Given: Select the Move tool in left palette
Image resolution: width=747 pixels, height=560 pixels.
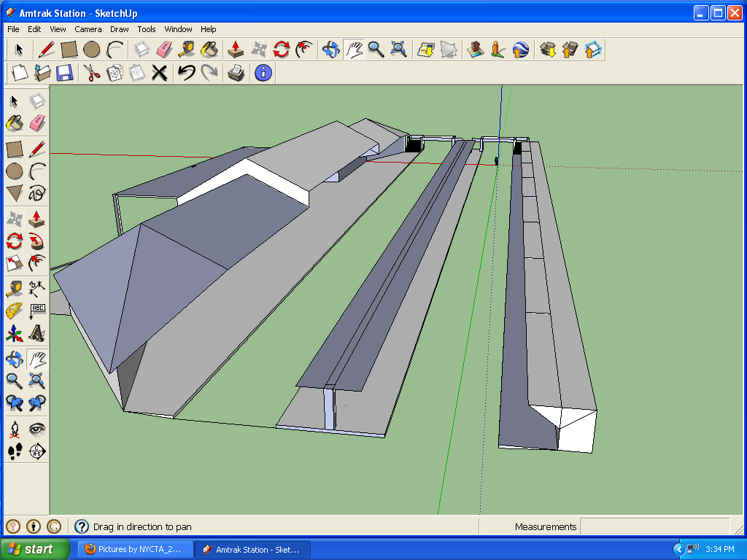Looking at the screenshot, I should coord(15,219).
